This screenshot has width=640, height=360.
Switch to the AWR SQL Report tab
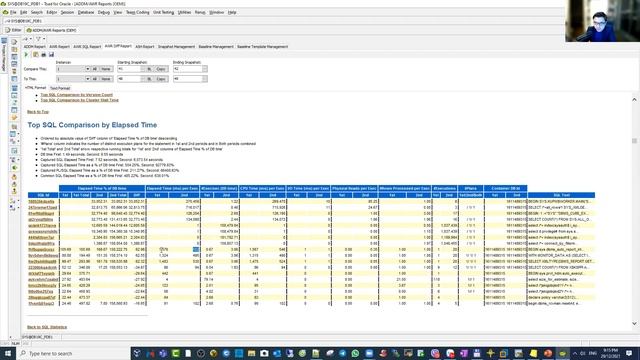[x=87, y=47]
